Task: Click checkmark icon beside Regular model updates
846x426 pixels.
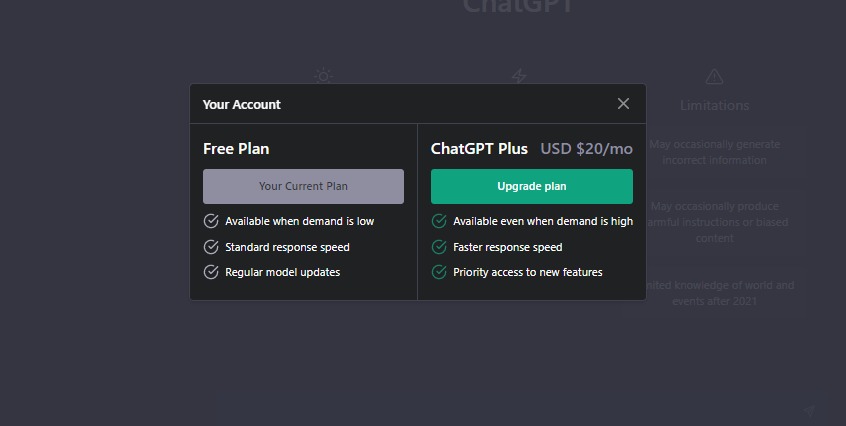Action: point(211,272)
